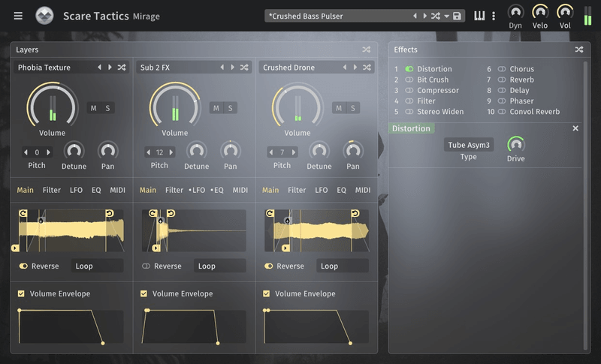Open the Tube Asym3 distortion type dropdown
Screen dimensions: 601x364
468,145
